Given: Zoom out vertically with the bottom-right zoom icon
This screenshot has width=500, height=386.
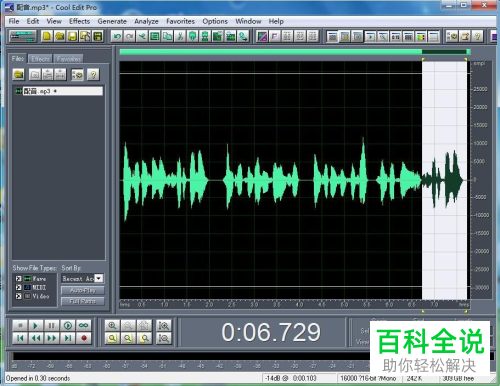Looking at the screenshot, I should [x=164, y=338].
